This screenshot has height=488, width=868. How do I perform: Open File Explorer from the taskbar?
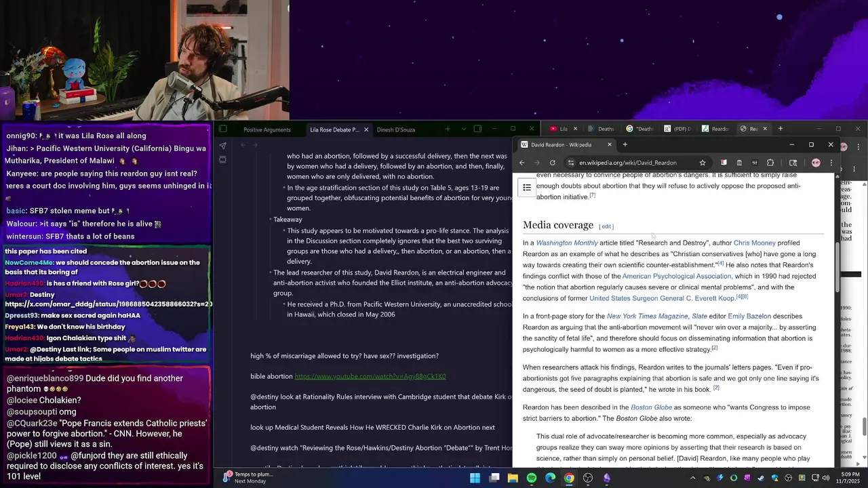[513, 478]
